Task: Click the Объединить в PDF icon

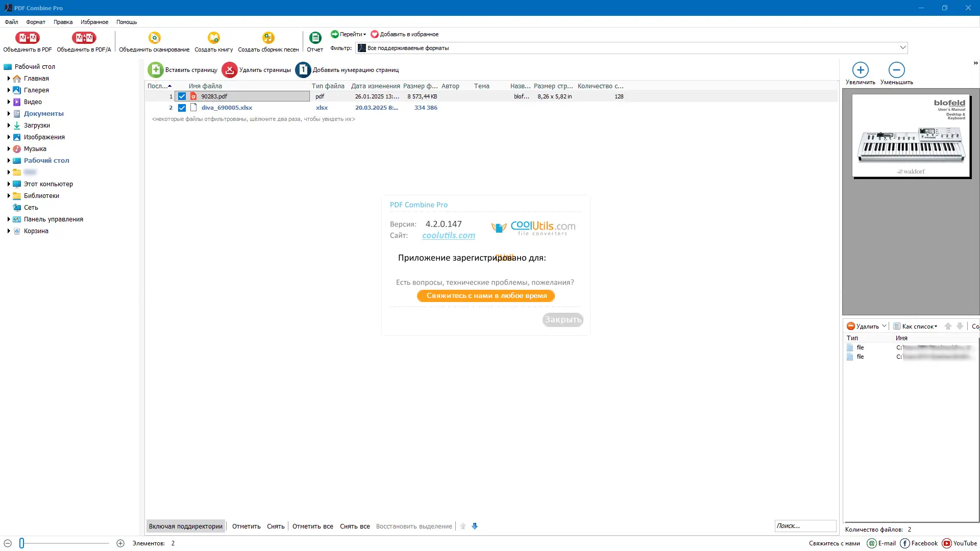Action: click(x=27, y=38)
